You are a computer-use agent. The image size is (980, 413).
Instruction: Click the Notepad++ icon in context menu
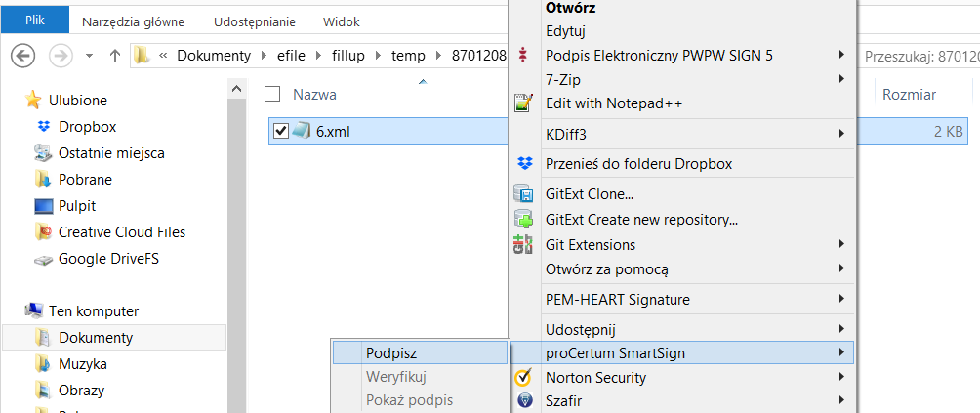coord(523,103)
